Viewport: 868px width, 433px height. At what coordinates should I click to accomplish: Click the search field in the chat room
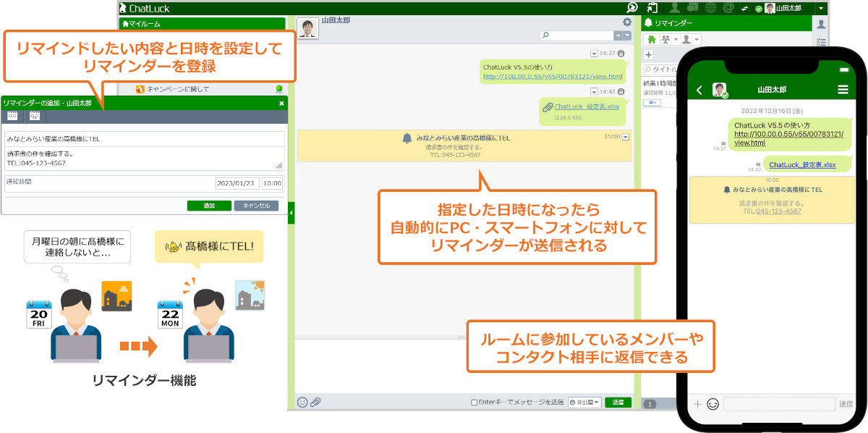tap(576, 35)
